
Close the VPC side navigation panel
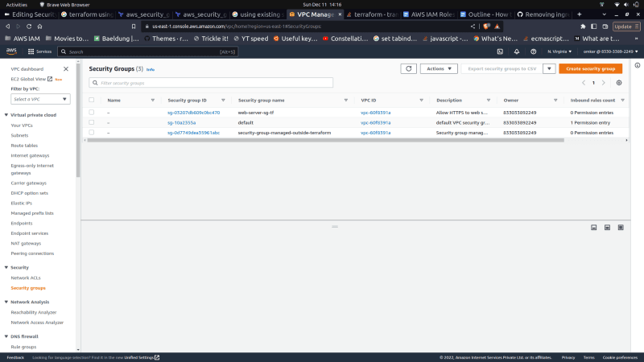click(x=66, y=69)
